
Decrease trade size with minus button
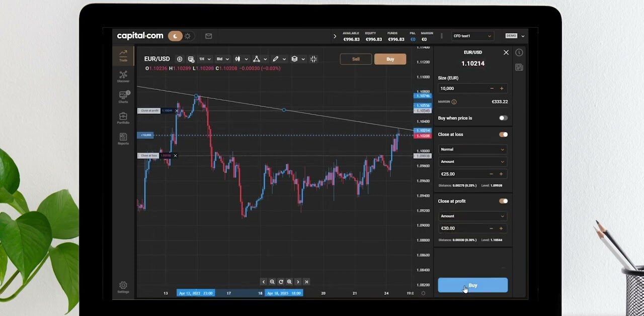tap(492, 88)
